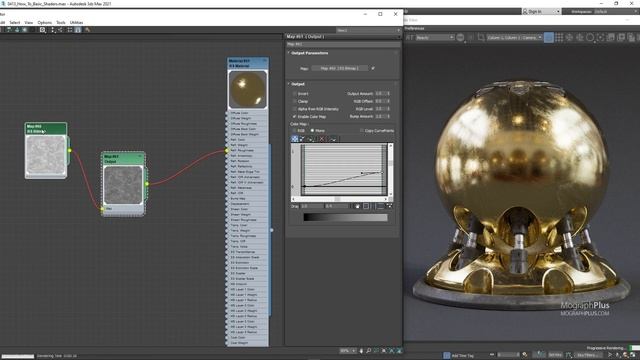The image size is (640, 360).
Task: Click the highlighted blue square frame buffer icon
Action: (549, 38)
